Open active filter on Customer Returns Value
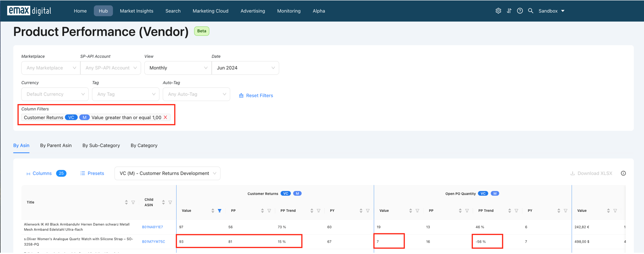The height and width of the screenshot is (254, 644). tap(220, 211)
